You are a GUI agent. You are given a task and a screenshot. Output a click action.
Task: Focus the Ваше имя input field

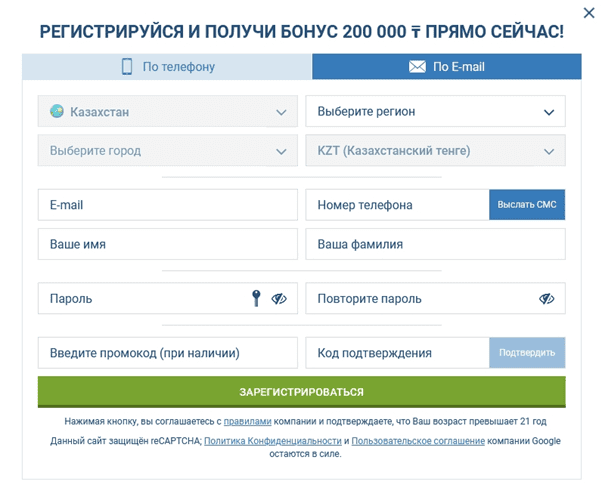point(168,244)
